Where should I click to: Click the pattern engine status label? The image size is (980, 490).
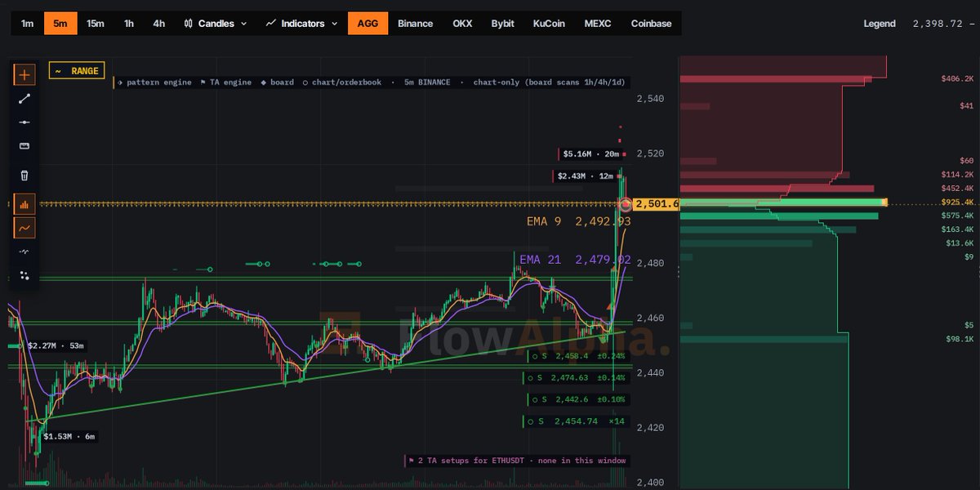click(x=155, y=82)
